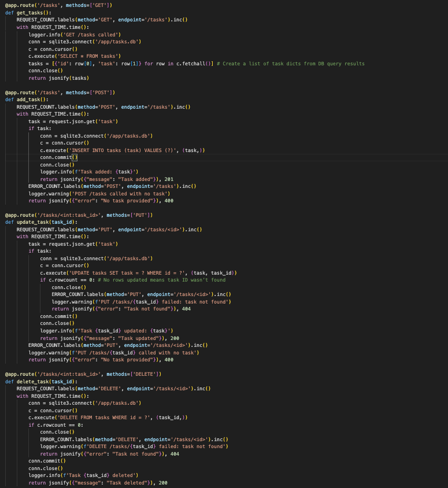
Task: Click the @app.route line with methods=['DELETE']
Action: [83, 374]
